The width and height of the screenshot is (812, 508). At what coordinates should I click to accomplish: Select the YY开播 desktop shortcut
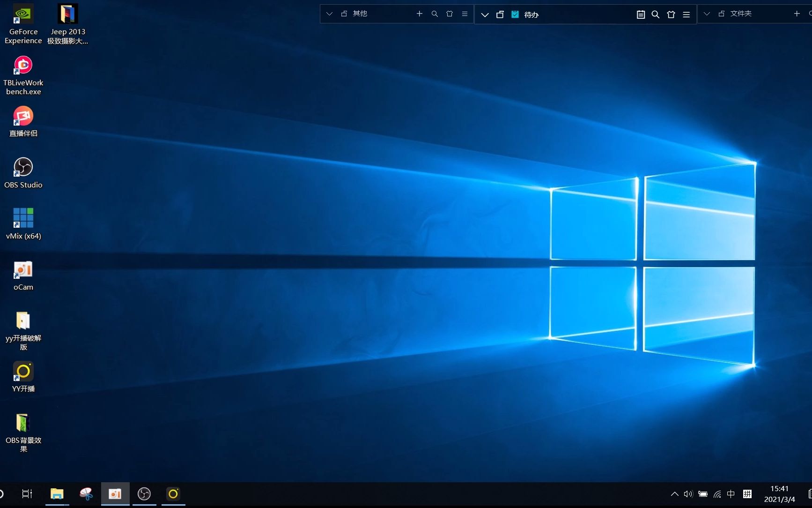[23, 377]
